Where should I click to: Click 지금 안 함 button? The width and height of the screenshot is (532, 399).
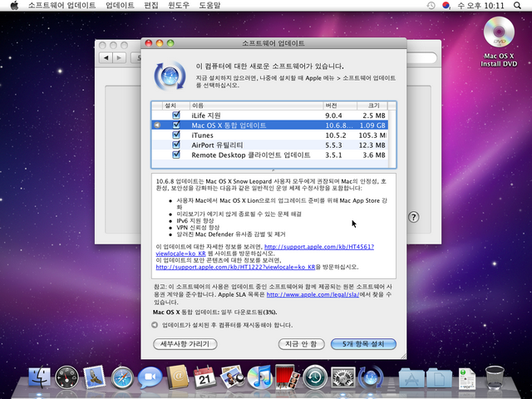301,344
